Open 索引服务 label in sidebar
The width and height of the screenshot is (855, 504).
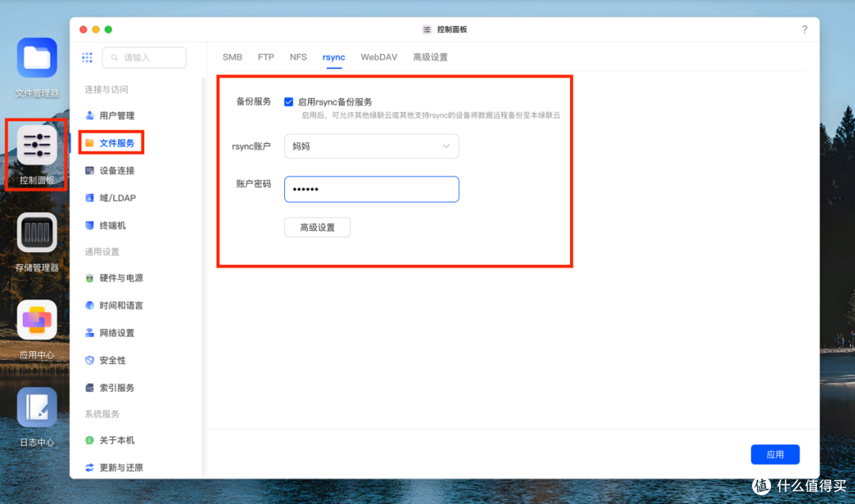pos(116,388)
